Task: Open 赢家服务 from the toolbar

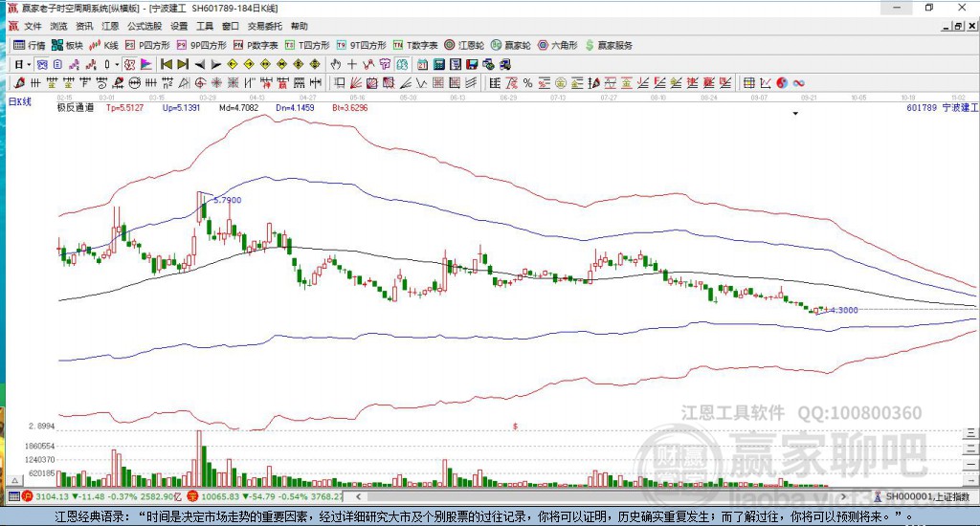Action: tap(609, 45)
